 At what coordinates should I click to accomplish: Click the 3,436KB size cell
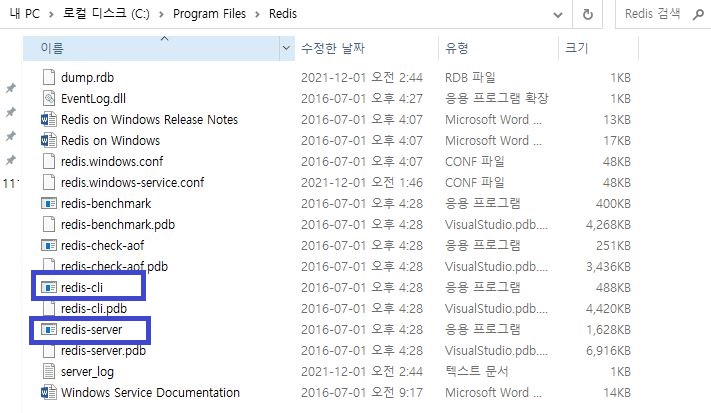click(608, 267)
